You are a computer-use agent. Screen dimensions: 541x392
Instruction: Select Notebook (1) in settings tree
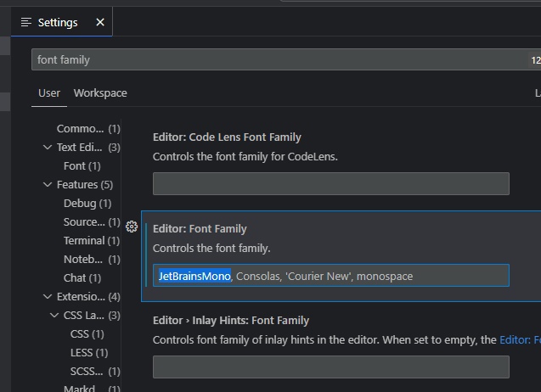pyautogui.click(x=92, y=259)
